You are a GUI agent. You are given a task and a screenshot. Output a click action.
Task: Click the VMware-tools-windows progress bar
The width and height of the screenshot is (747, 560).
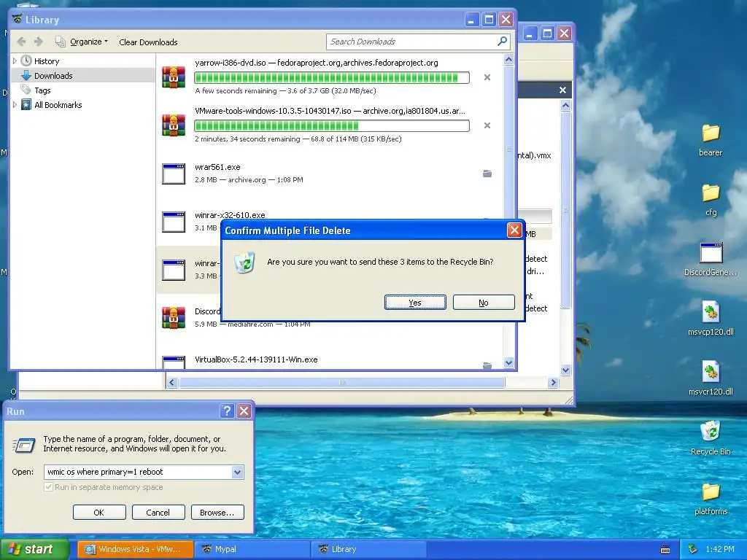click(x=332, y=125)
